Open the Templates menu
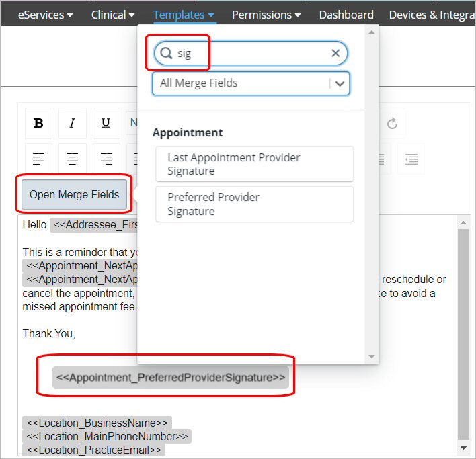Viewport: 476px width, 459px height. point(184,15)
